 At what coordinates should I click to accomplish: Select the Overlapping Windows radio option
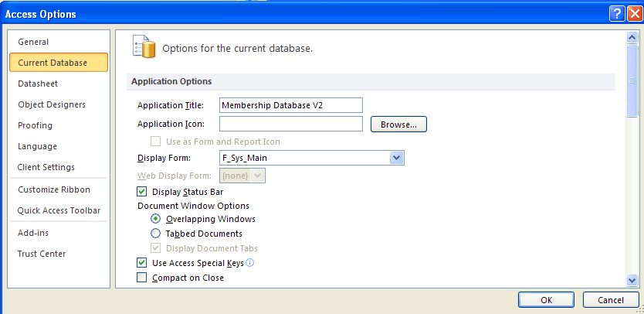pyautogui.click(x=156, y=219)
